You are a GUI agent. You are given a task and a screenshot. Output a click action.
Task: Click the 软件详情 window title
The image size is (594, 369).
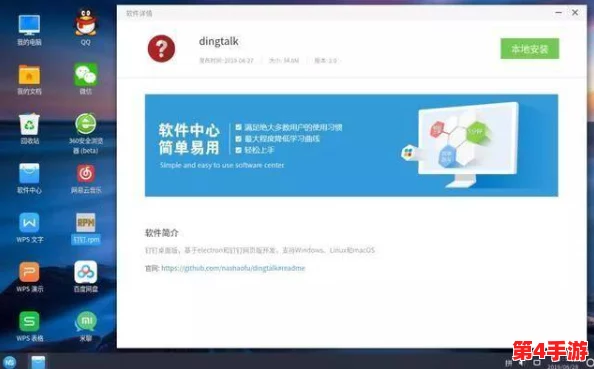(x=139, y=13)
